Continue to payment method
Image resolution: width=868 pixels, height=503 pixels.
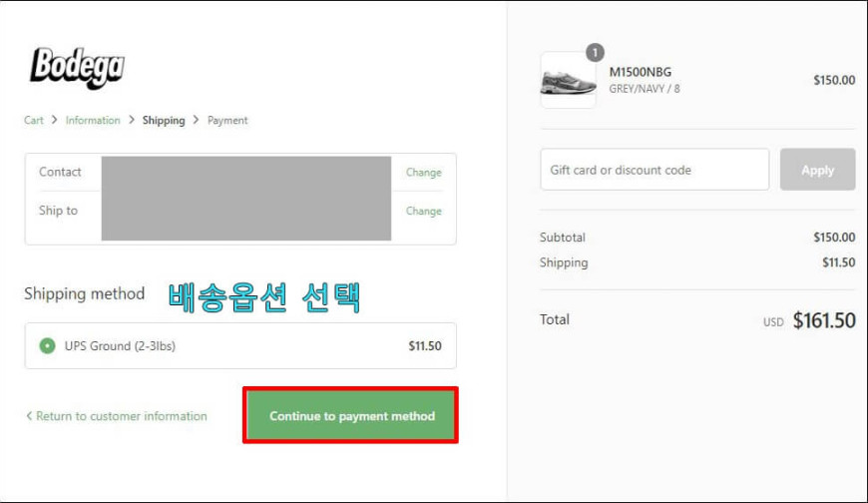click(350, 415)
